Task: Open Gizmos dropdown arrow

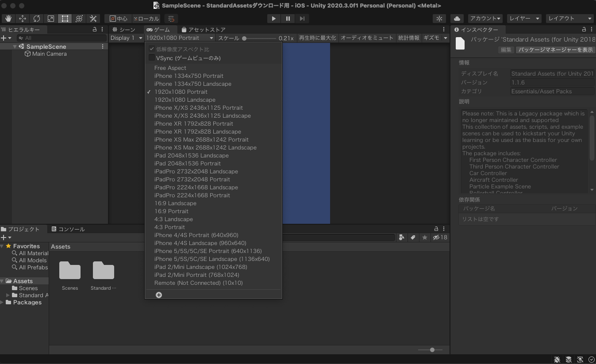Action: pos(446,38)
